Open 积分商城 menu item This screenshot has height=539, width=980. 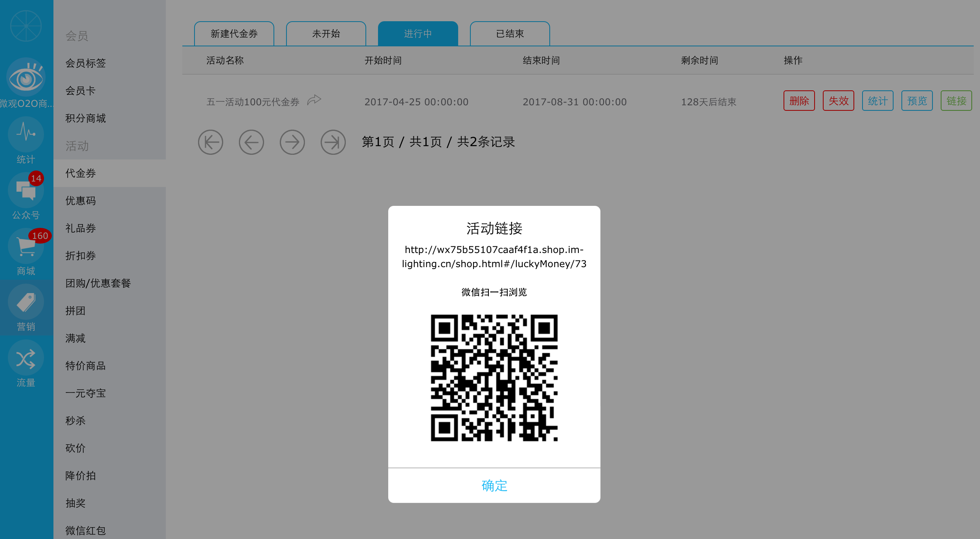[x=110, y=118]
